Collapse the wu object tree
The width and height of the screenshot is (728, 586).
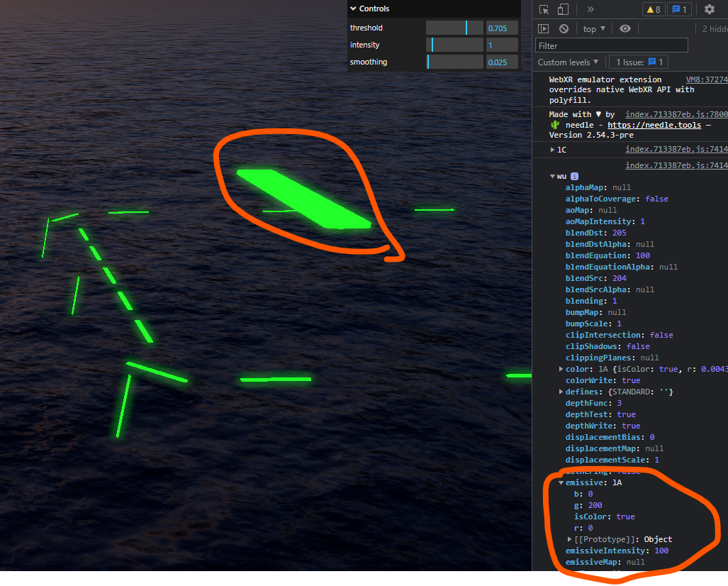[x=552, y=176]
